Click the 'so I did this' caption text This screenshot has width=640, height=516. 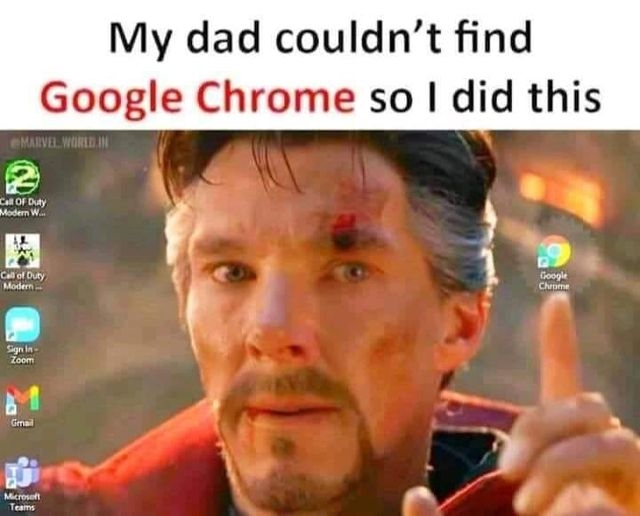[485, 98]
